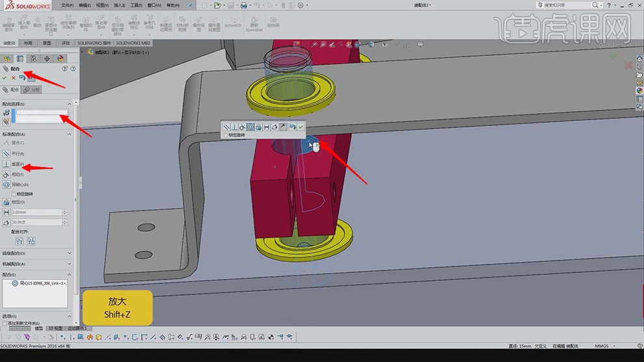Select the Parallel (平行) mate icon
The width and height of the screenshot is (644, 362).
(x=7, y=153)
